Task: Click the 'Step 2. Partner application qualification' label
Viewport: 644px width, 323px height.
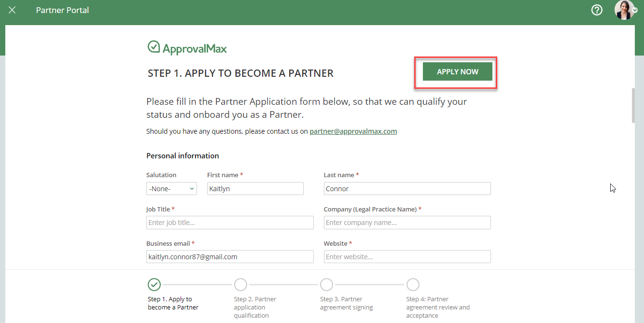Action: coord(255,308)
